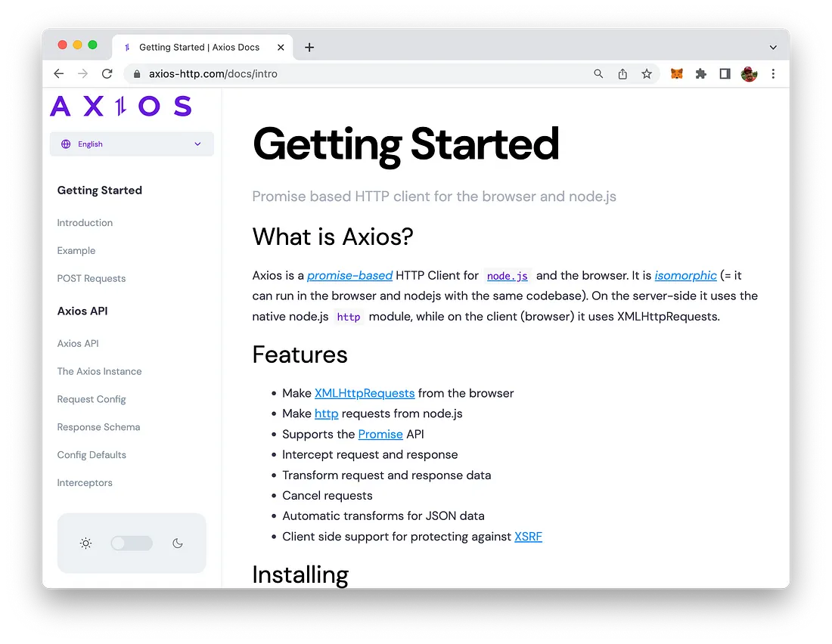Image resolution: width=832 pixels, height=644 pixels.
Task: Expand the tab search chevron
Action: pyautogui.click(x=773, y=47)
